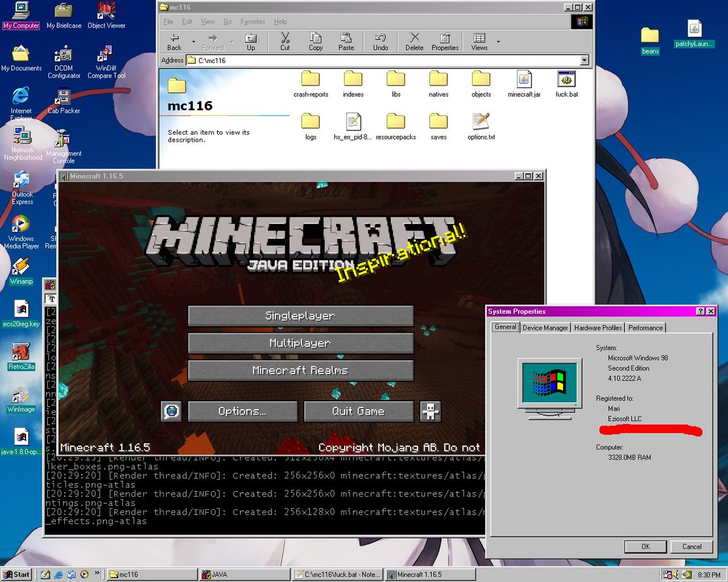The image size is (728, 582).
Task: Click Minecraft accessibility settings icon
Action: 431,411
